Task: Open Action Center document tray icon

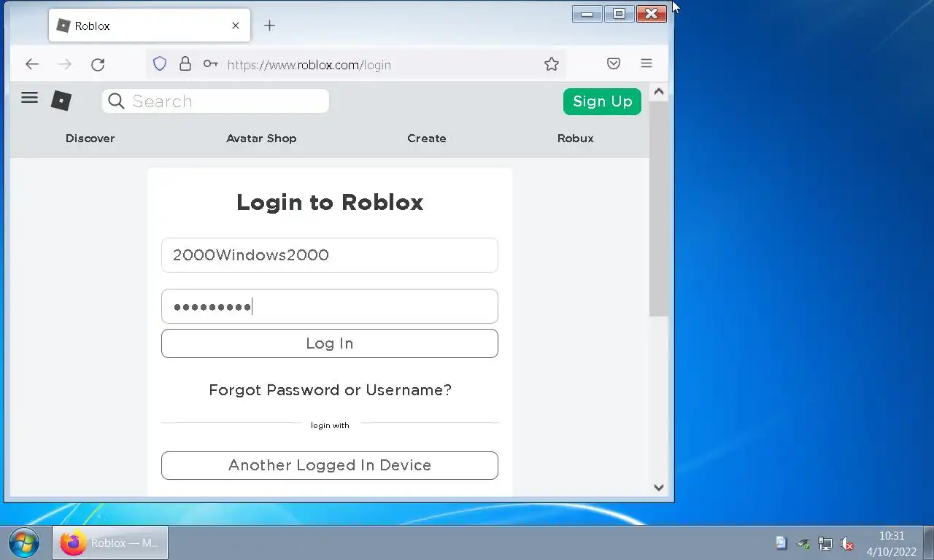Action: (781, 543)
